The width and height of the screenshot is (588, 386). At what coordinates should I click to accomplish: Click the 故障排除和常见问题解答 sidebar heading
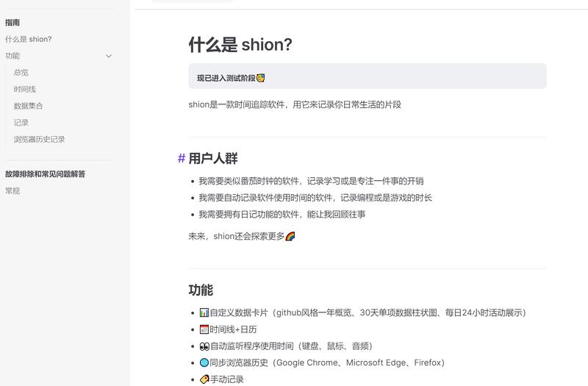click(46, 174)
